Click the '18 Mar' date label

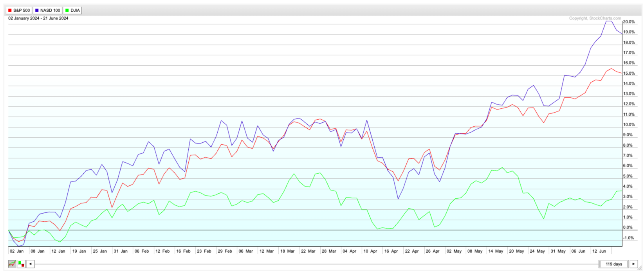tap(288, 251)
